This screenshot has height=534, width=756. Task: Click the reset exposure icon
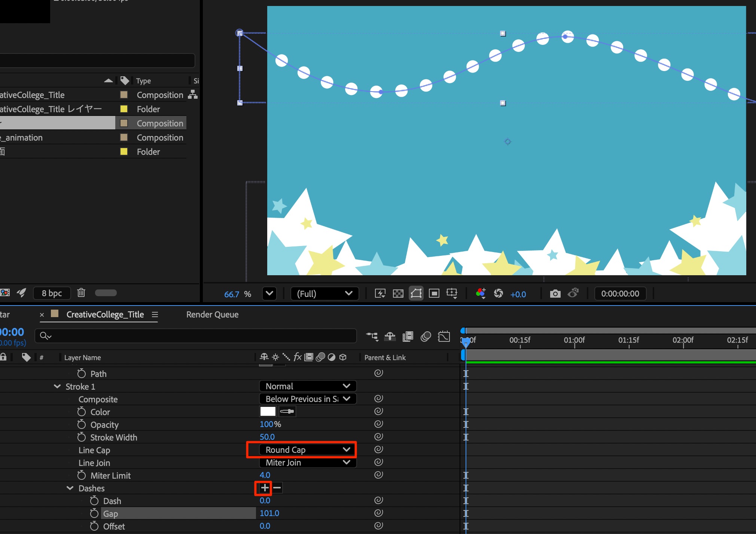coord(498,294)
